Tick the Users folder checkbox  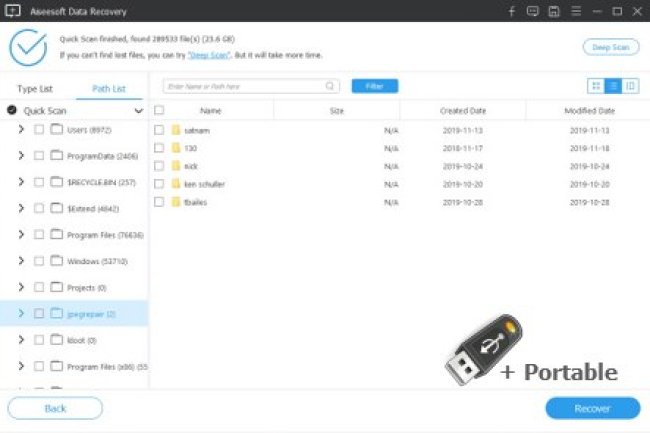click(x=39, y=129)
